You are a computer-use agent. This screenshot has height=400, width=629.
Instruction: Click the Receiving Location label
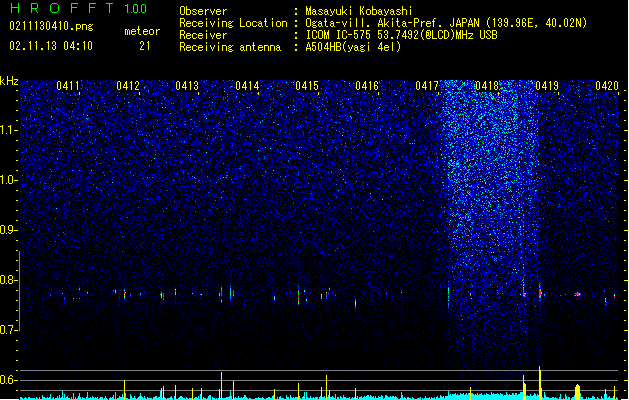click(x=233, y=23)
